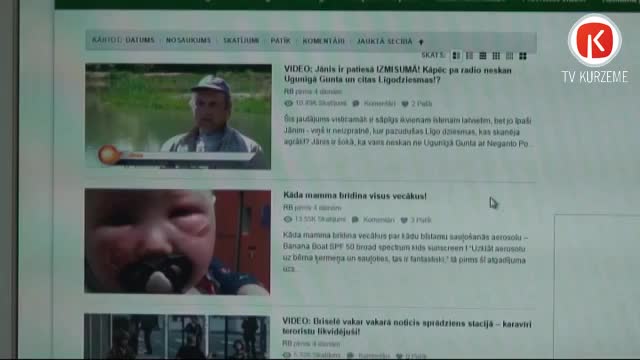Sort the list by KOMENTĀRI

[x=323, y=41]
